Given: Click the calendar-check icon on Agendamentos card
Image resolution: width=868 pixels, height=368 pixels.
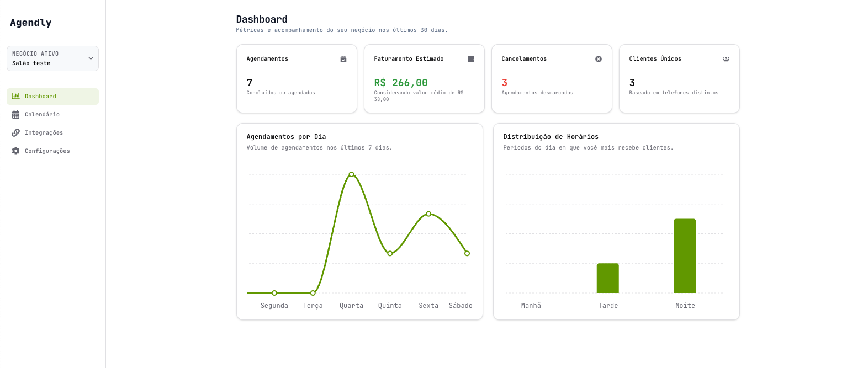Looking at the screenshot, I should (x=343, y=59).
